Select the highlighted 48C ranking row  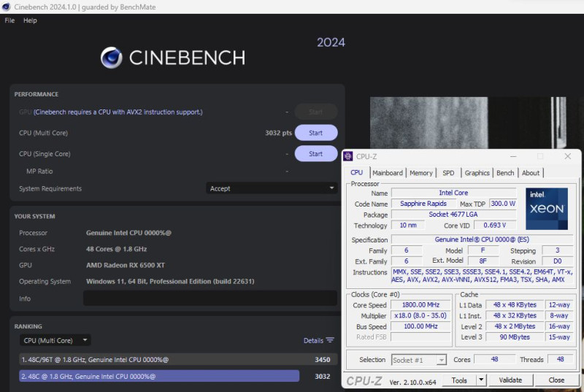tap(178, 377)
